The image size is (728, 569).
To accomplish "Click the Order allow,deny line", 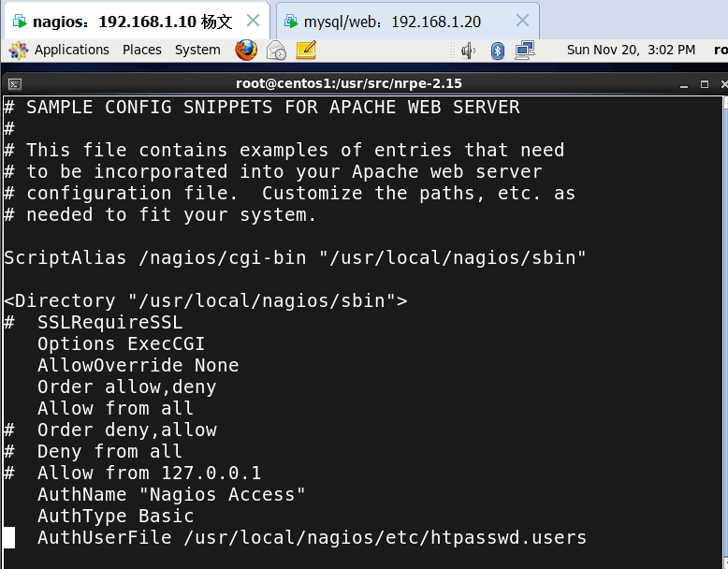I will (126, 387).
